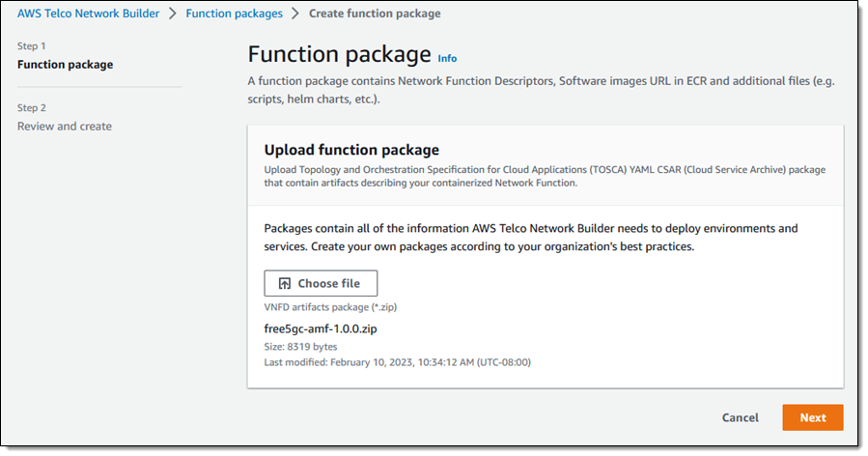Click the VNFD artifacts package hint
The height and width of the screenshot is (456, 868).
(330, 307)
